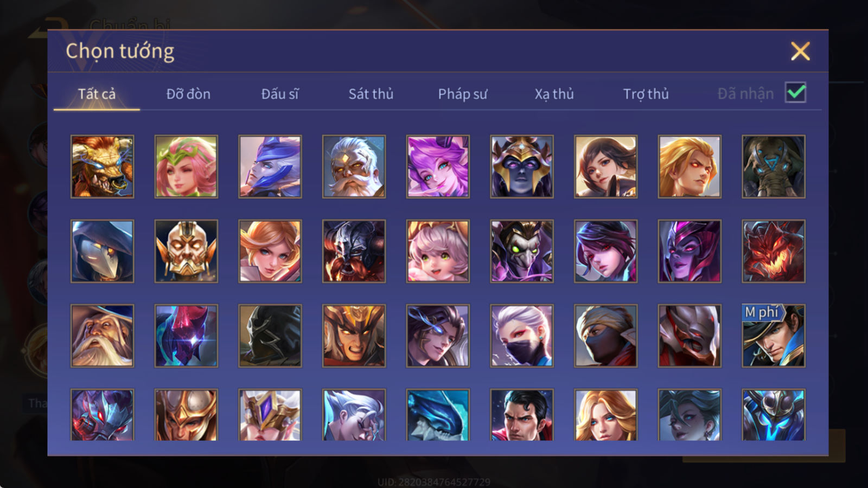Open the Sát thủ tab

[x=371, y=94]
